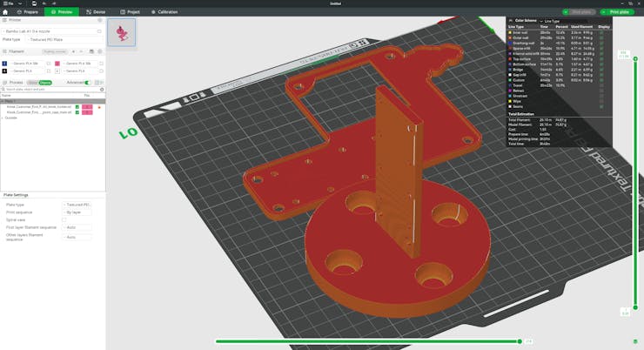The width and height of the screenshot is (644, 350).
Task: Click filament 4 white color swatch
Action: coord(57,71)
